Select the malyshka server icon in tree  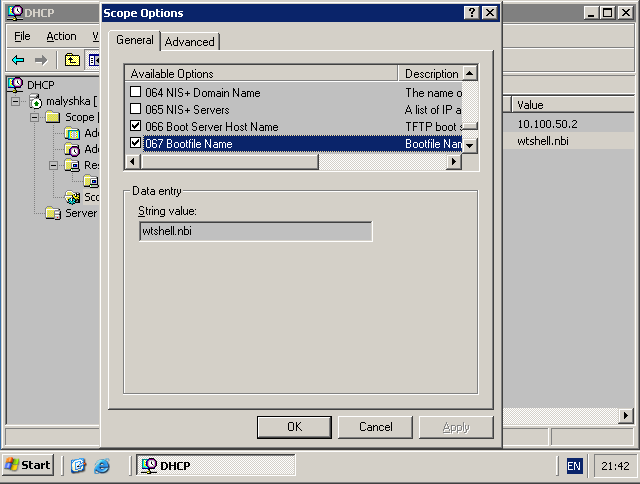(36, 101)
